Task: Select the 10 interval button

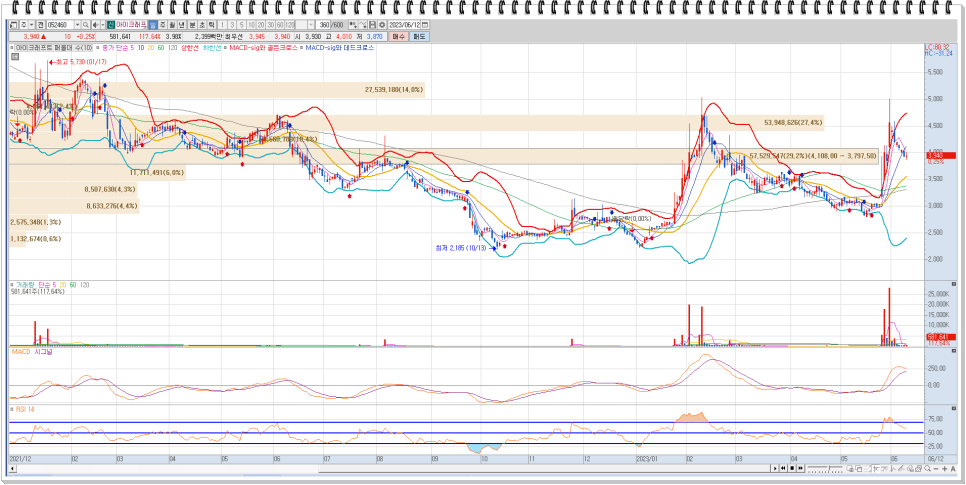Action: point(251,25)
